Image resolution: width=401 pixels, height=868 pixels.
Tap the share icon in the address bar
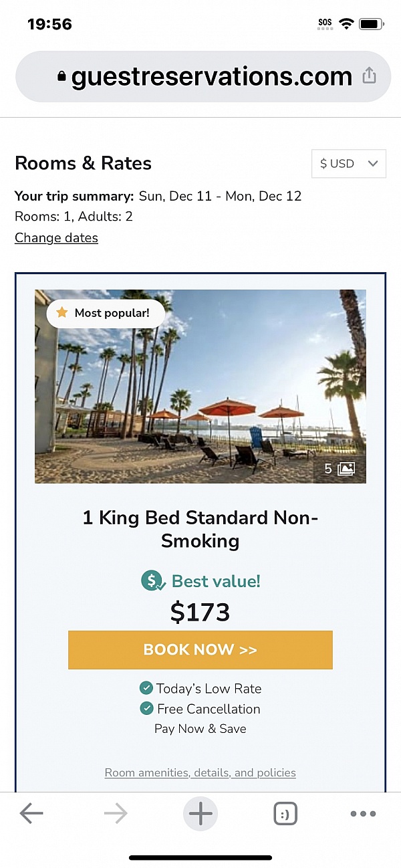369,76
